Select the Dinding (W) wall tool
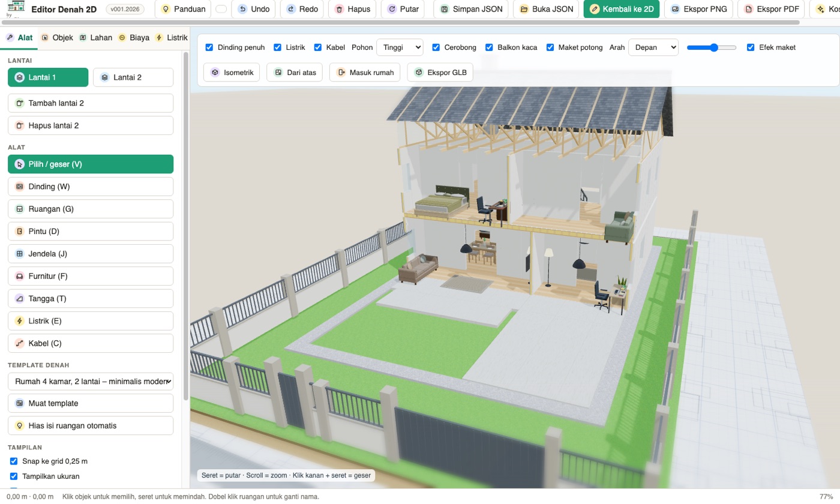The height and width of the screenshot is (504, 840). tap(91, 187)
